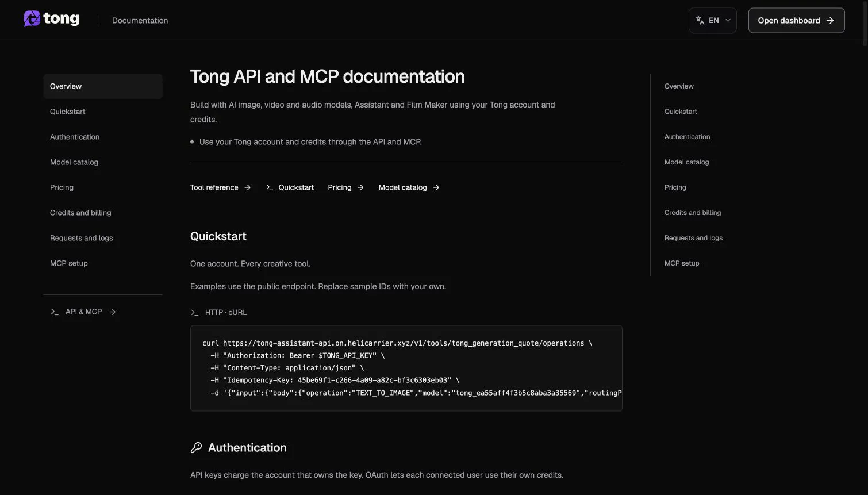Jump to Quickstart in right table of contents

point(681,112)
